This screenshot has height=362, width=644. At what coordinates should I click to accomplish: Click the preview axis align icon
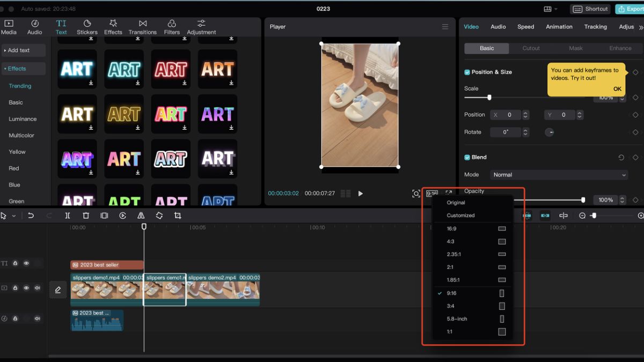(x=563, y=216)
